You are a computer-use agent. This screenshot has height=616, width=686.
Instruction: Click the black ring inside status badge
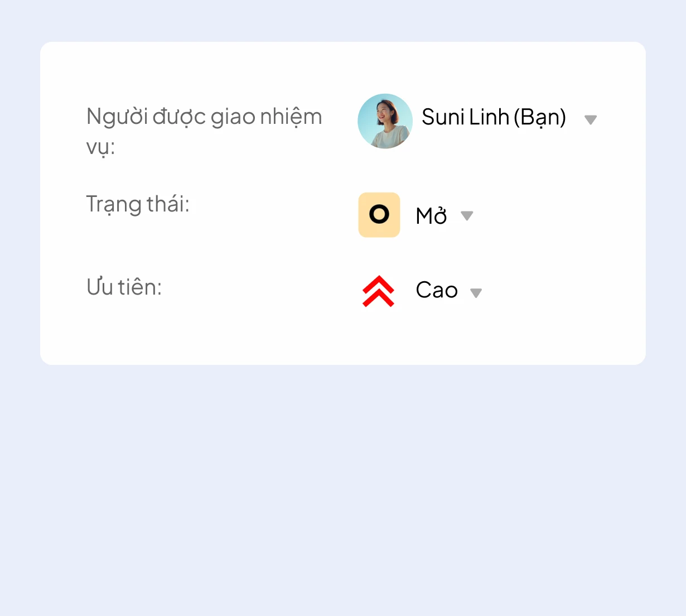click(x=379, y=214)
